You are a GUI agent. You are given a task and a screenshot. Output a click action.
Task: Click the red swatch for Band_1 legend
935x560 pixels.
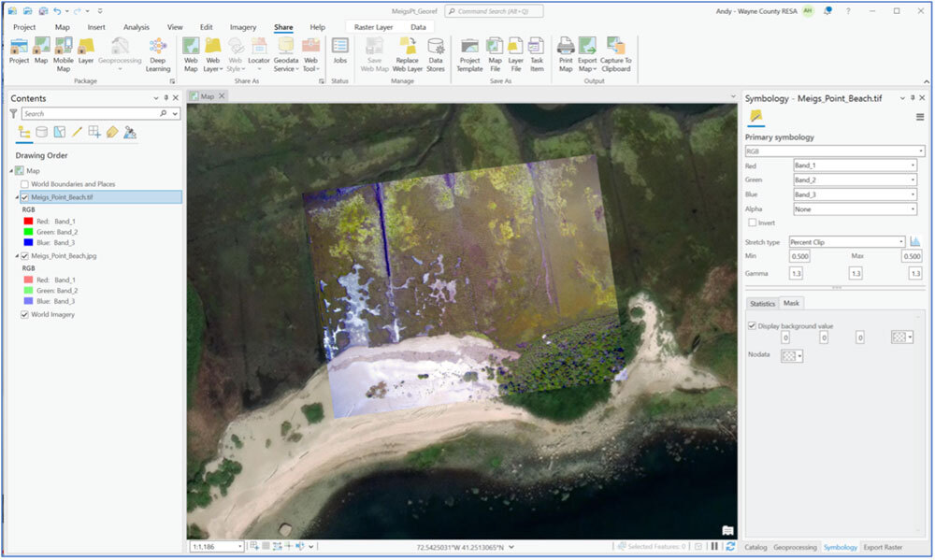coord(27,220)
